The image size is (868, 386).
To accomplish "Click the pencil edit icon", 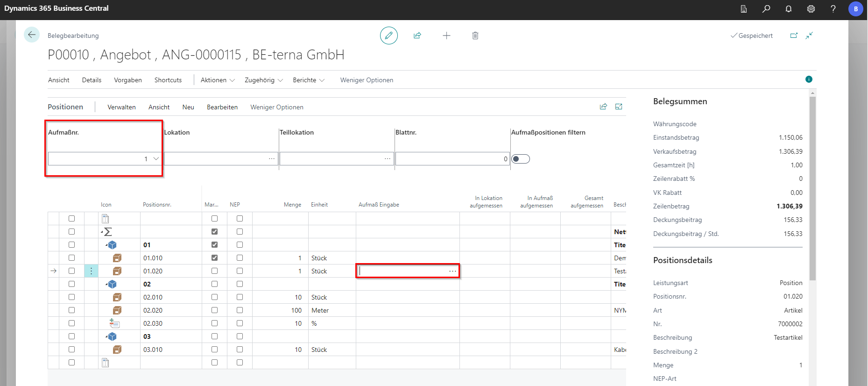I will pos(388,36).
